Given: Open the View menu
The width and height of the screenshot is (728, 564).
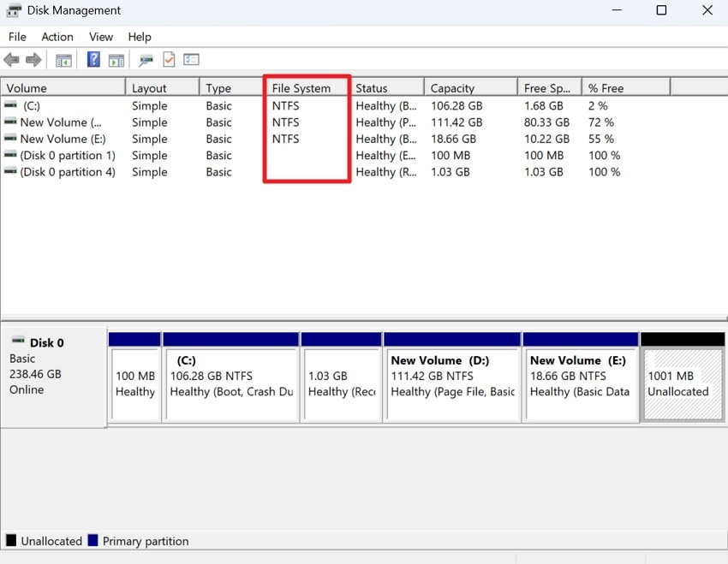Looking at the screenshot, I should pyautogui.click(x=101, y=37).
